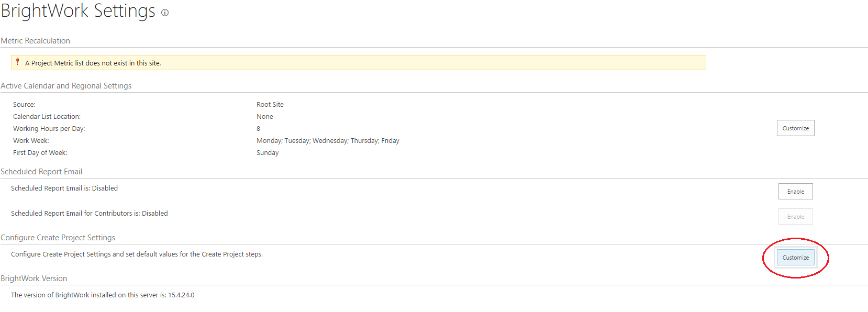Image resolution: width=868 pixels, height=312 pixels.
Task: Click the 'First Day of Week:' label
Action: [x=40, y=153]
